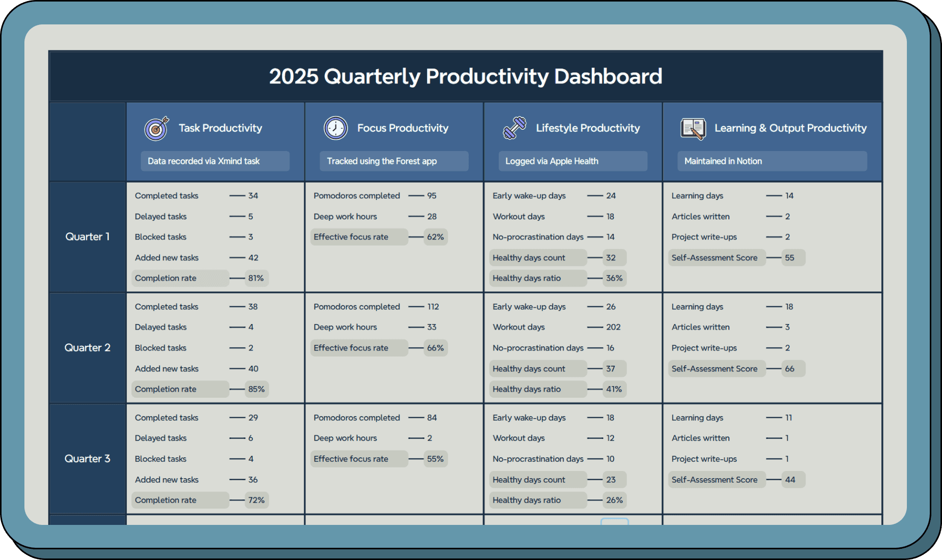Click Quarter 1 Completed tasks value 34
This screenshot has height=560, width=942.
[x=253, y=196]
